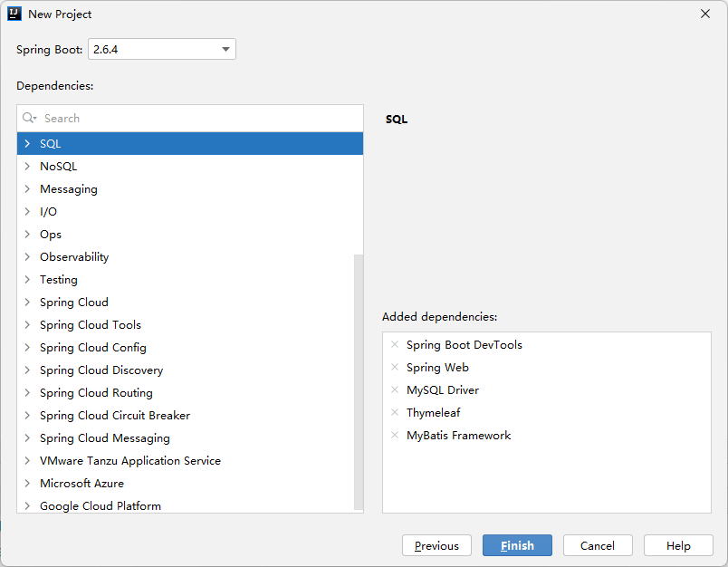Expand the SQL category
Image resolution: width=728 pixels, height=567 pixels.
(27, 143)
